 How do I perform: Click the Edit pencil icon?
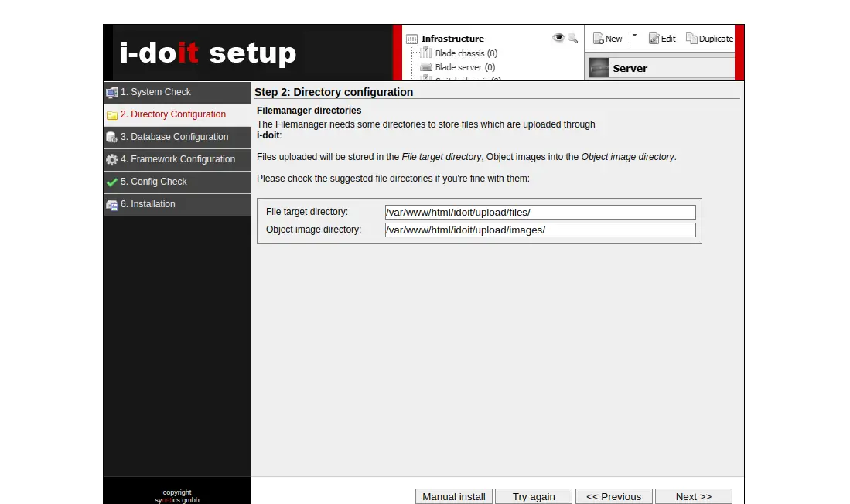click(654, 39)
